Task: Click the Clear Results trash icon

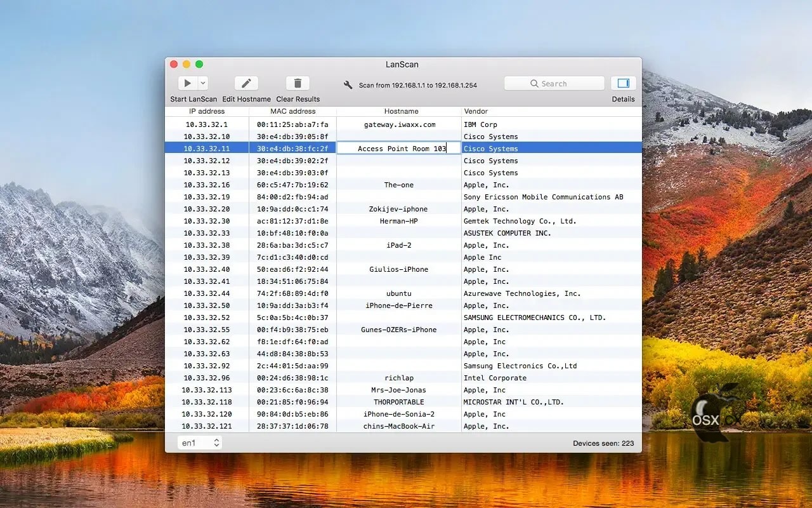Action: [298, 83]
